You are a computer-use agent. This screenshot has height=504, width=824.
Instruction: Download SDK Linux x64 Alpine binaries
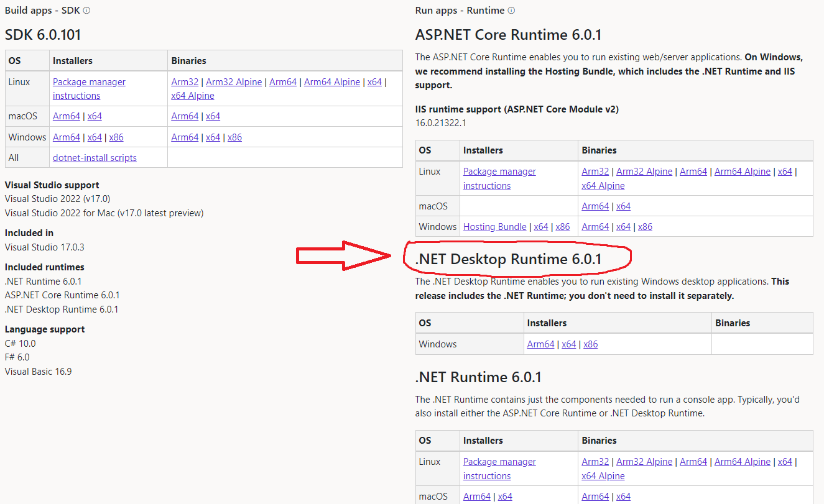point(193,96)
